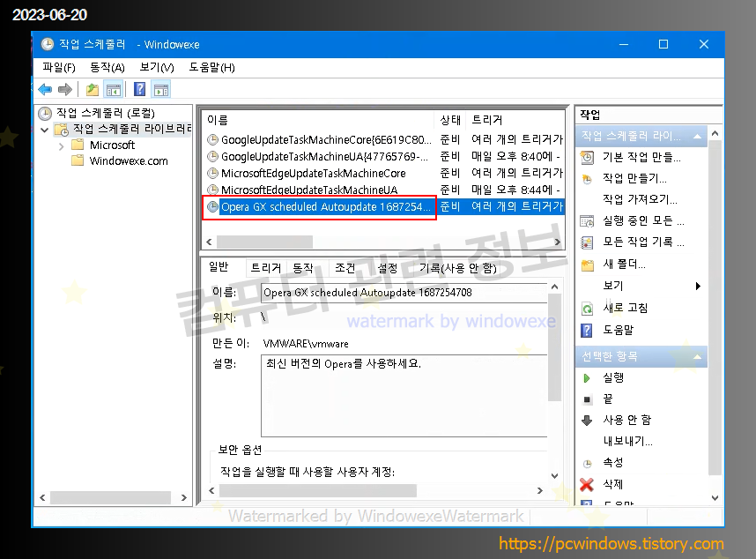This screenshot has height=559, width=756.
Task: Click the clock icon of GoogleUpdateTaskMachineUA
Action: tap(212, 156)
